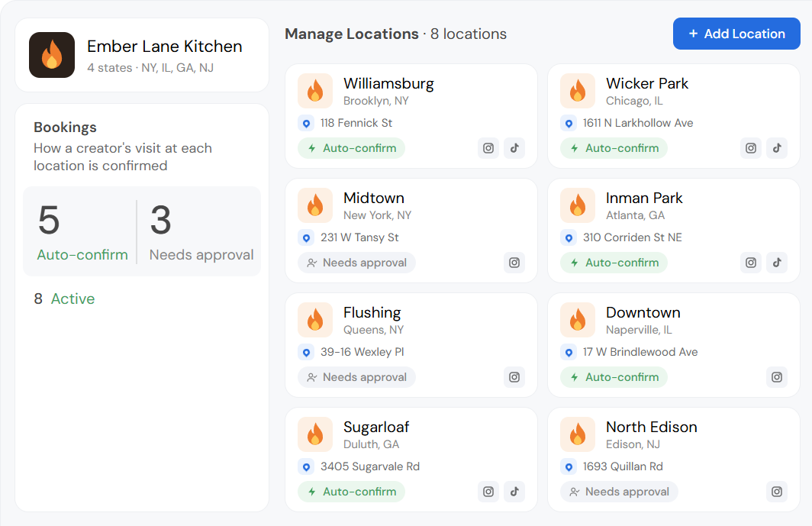
Task: Toggle Needs approval badge on Flushing card
Action: click(x=357, y=377)
